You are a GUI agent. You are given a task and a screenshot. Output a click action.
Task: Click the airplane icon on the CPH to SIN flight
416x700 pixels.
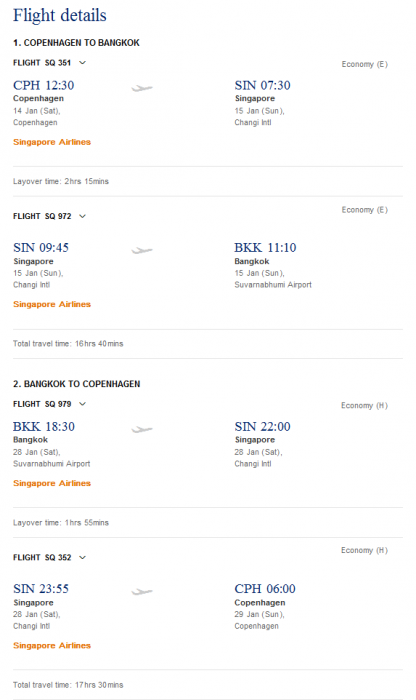[142, 88]
